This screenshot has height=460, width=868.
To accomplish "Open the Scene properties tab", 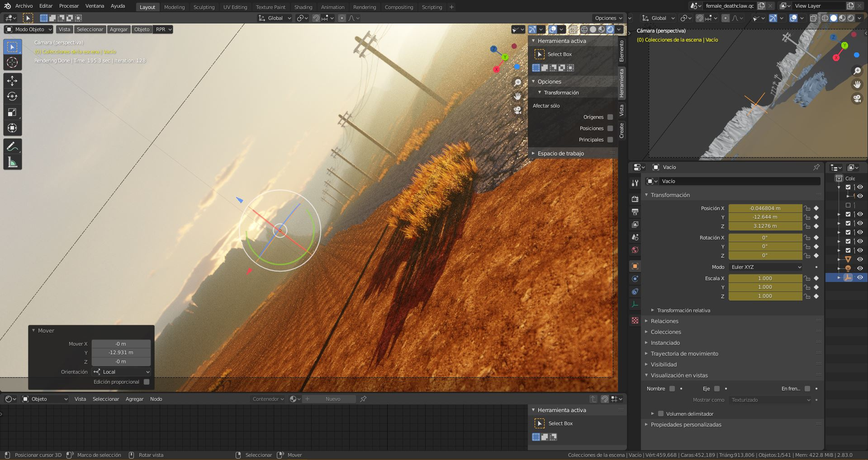I will pos(635,237).
